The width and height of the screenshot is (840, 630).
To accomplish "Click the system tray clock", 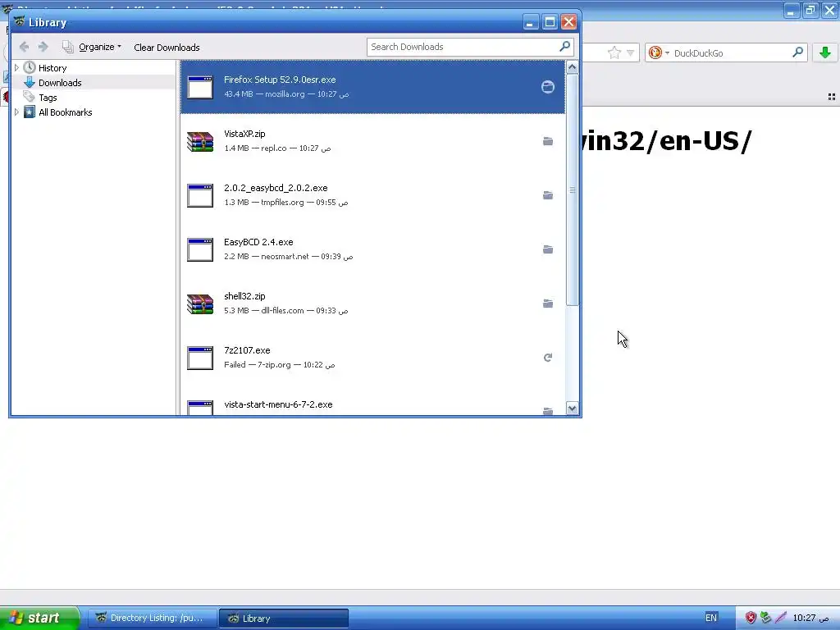I will click(x=810, y=618).
